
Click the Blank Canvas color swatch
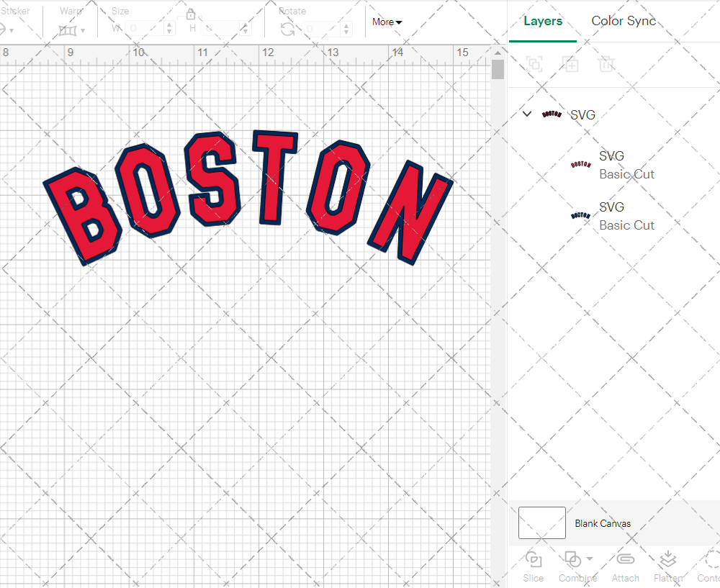pos(542,523)
